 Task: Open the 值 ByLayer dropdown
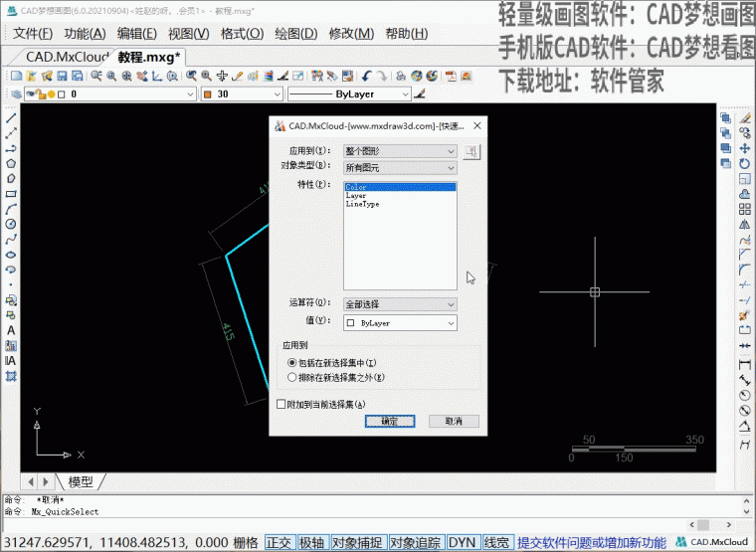point(400,323)
